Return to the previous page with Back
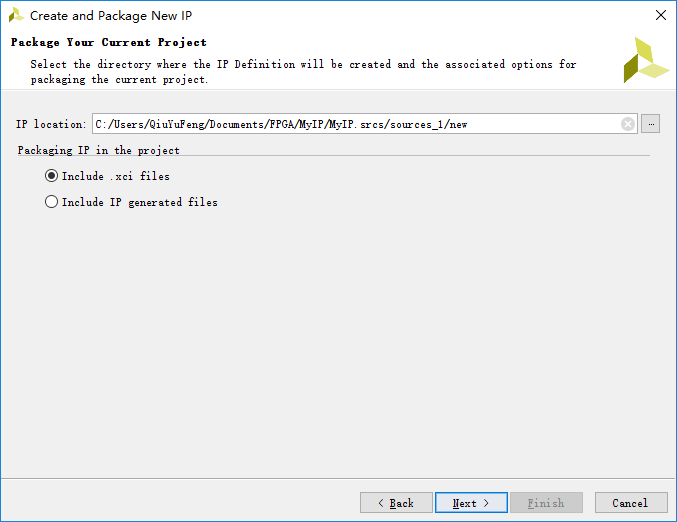The width and height of the screenshot is (677, 522). pyautogui.click(x=396, y=503)
